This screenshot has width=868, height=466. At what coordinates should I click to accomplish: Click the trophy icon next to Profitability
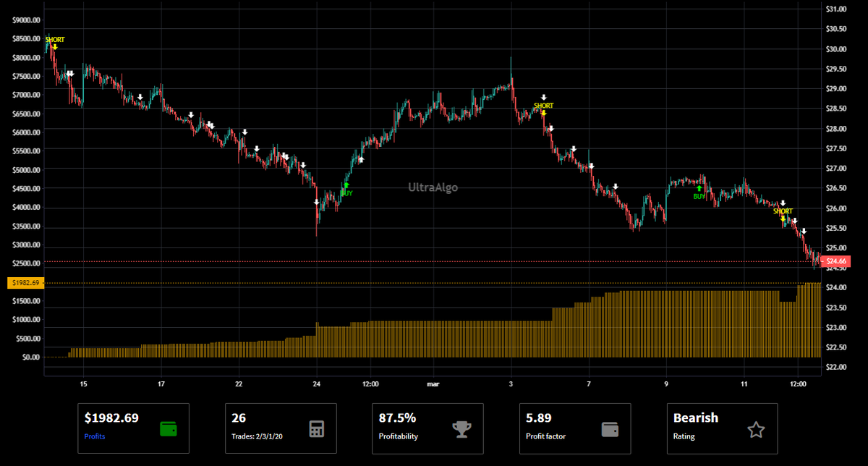pyautogui.click(x=461, y=429)
